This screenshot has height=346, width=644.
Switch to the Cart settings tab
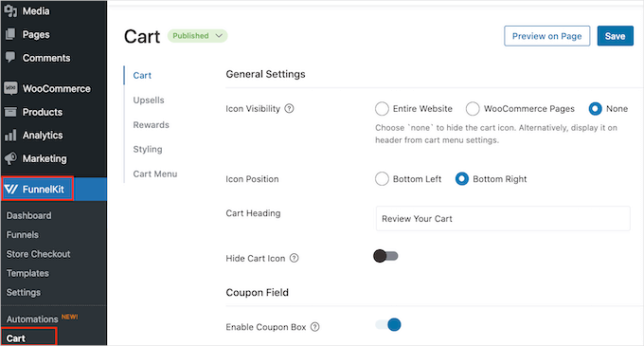click(142, 76)
